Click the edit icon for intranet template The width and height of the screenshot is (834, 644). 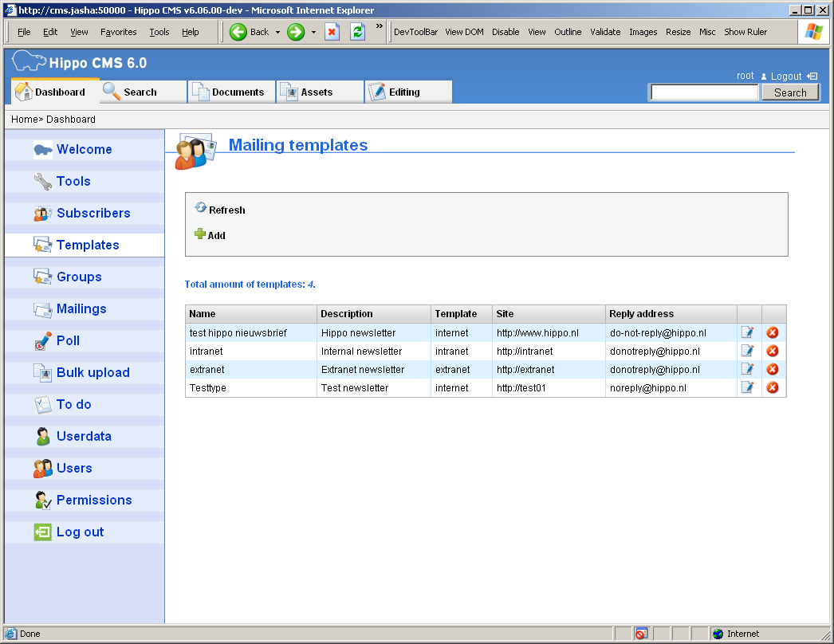(x=747, y=351)
